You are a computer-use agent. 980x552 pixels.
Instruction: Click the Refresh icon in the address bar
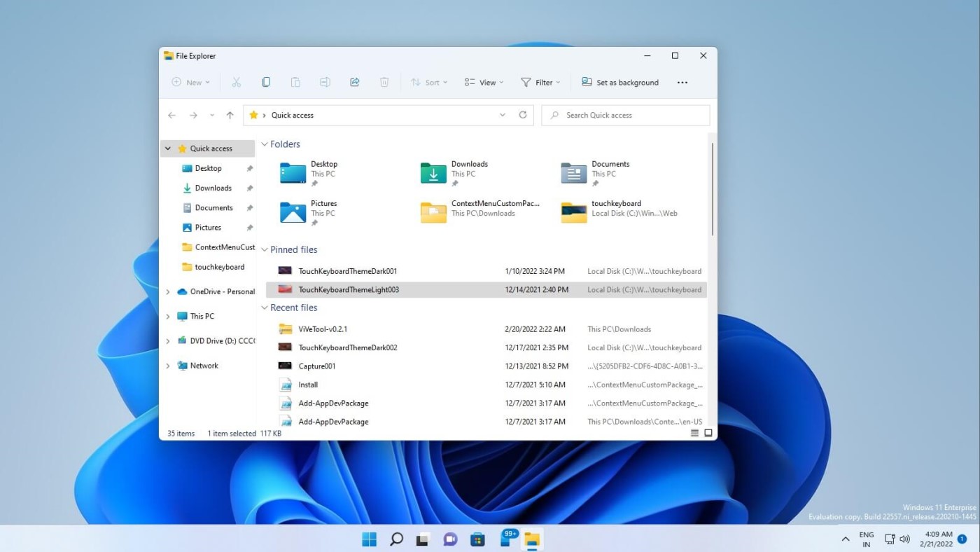coord(522,115)
